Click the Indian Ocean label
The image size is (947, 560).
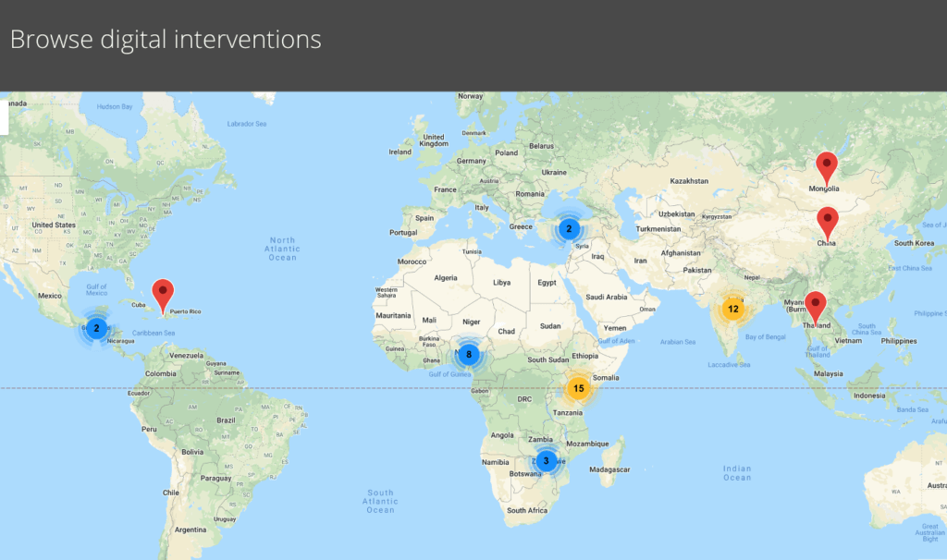737,472
